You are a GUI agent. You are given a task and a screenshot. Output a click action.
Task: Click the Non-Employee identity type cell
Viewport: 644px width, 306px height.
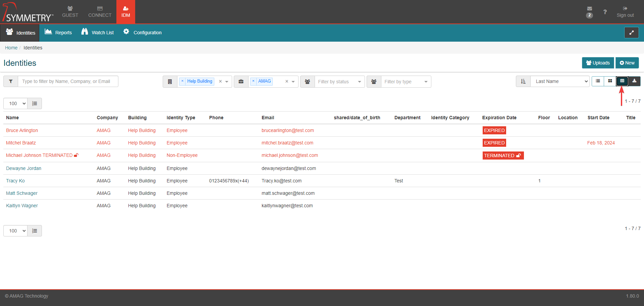182,155
